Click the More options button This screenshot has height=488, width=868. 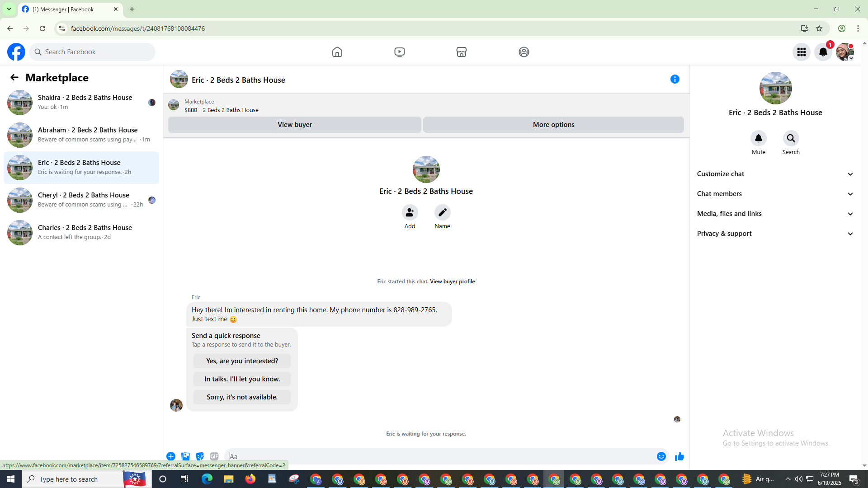pyautogui.click(x=553, y=125)
